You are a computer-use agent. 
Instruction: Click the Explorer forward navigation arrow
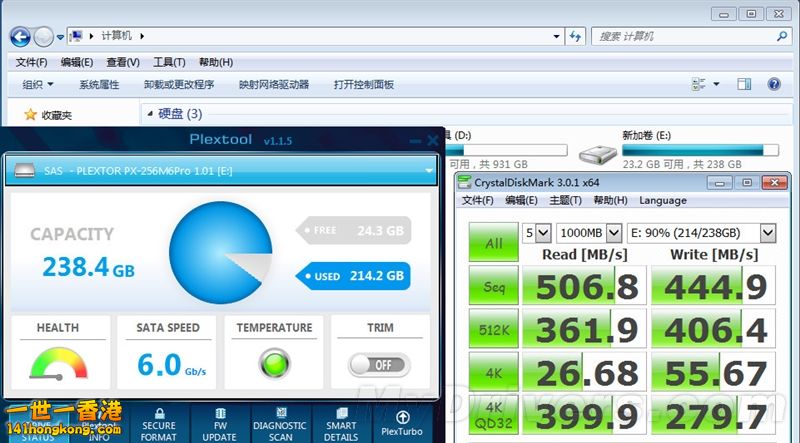coord(43,37)
